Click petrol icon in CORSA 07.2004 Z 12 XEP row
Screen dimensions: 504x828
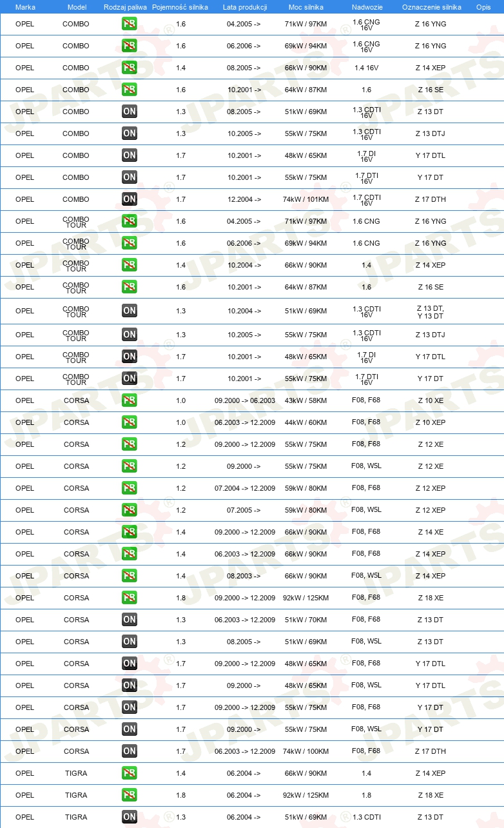(x=130, y=488)
